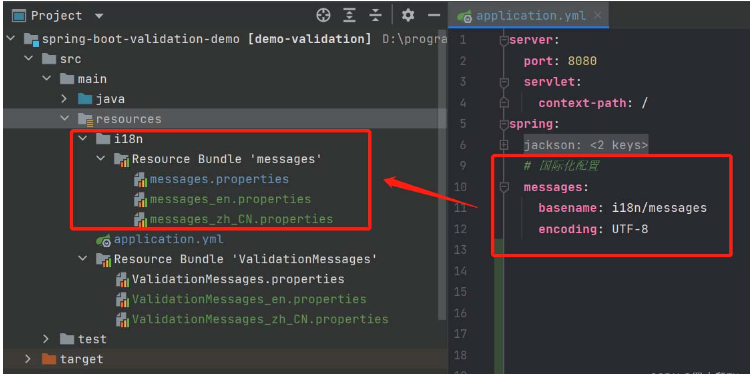
Task: Click the Collapse All toolbar icon
Action: point(375,16)
